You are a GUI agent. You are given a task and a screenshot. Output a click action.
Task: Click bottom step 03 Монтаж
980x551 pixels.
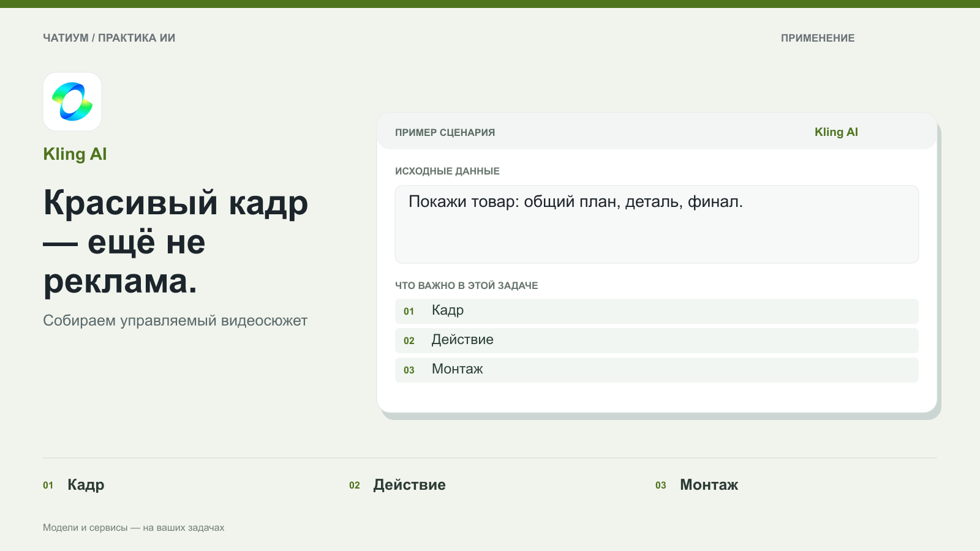click(x=697, y=485)
